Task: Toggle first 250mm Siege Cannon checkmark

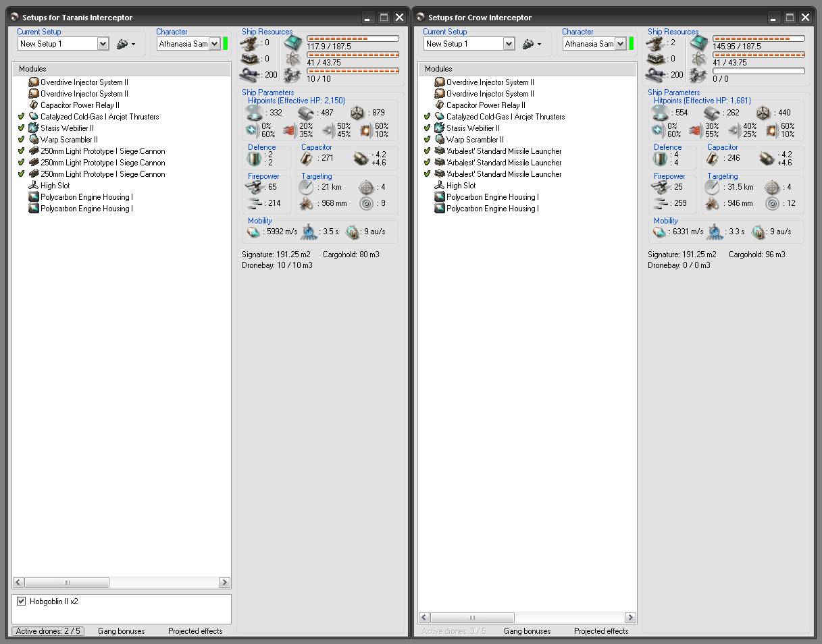Action: pyautogui.click(x=21, y=151)
